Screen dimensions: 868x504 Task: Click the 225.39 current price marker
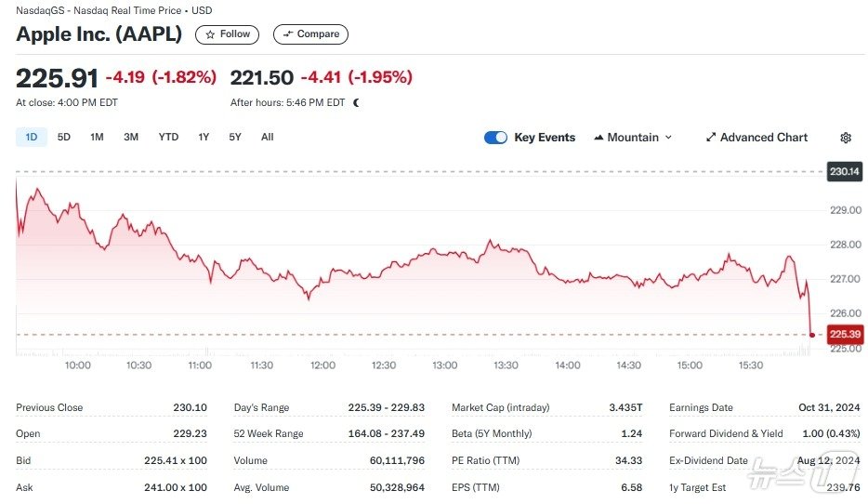click(844, 335)
